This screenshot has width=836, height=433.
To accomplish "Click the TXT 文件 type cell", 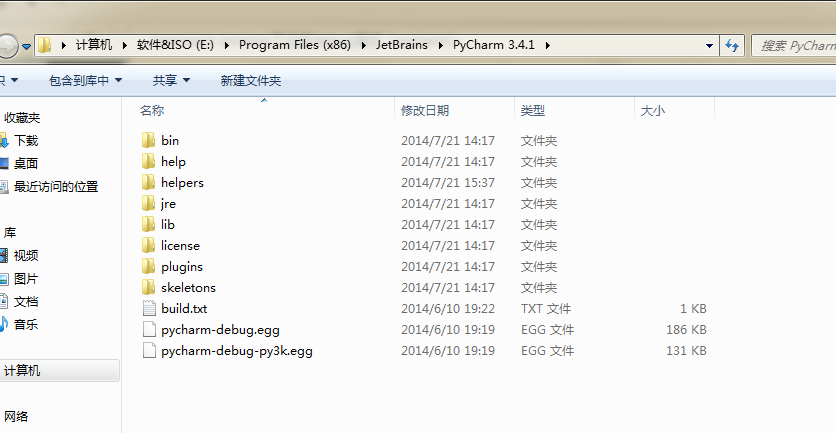I will [x=546, y=308].
